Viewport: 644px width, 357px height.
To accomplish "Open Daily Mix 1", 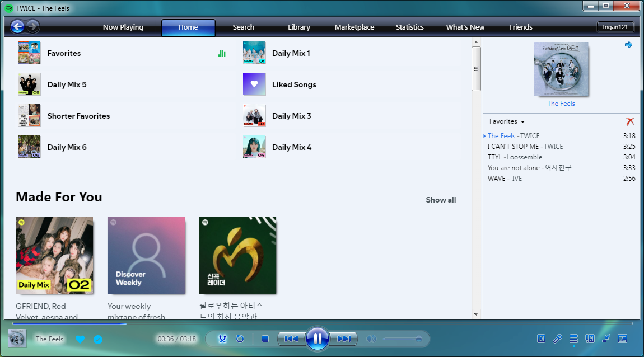I will 351,53.
